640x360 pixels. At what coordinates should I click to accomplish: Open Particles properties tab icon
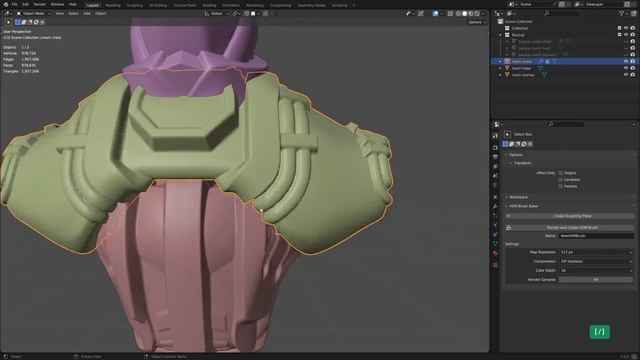[x=495, y=216]
